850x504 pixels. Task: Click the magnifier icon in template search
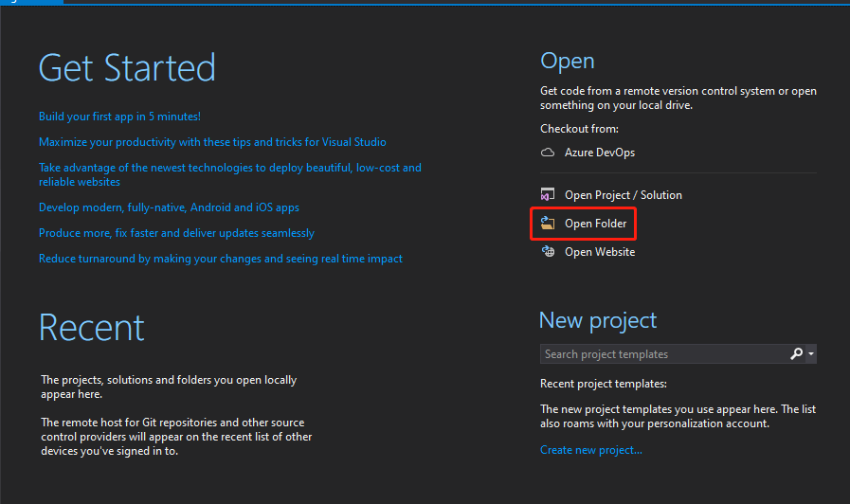click(x=796, y=354)
